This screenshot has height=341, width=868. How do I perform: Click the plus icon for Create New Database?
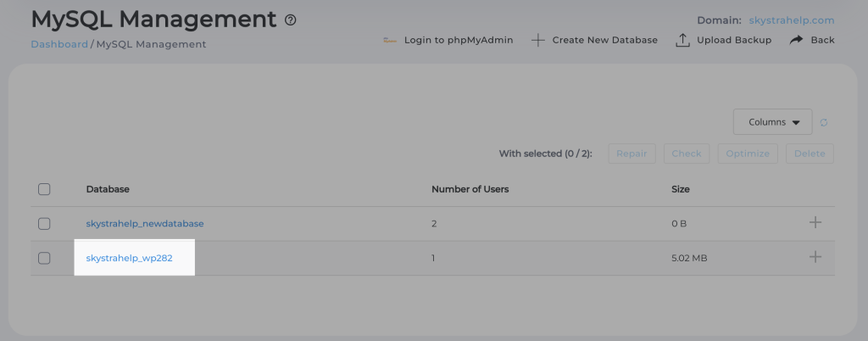[537, 40]
